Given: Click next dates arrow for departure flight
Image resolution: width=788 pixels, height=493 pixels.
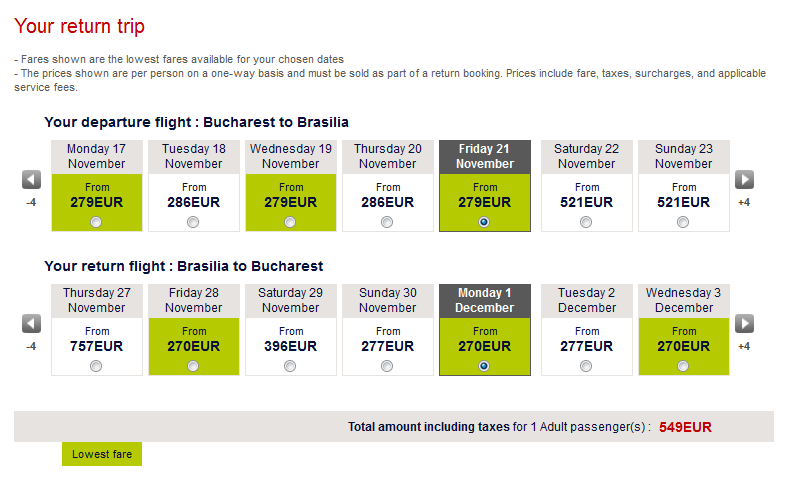Looking at the screenshot, I should click(744, 180).
